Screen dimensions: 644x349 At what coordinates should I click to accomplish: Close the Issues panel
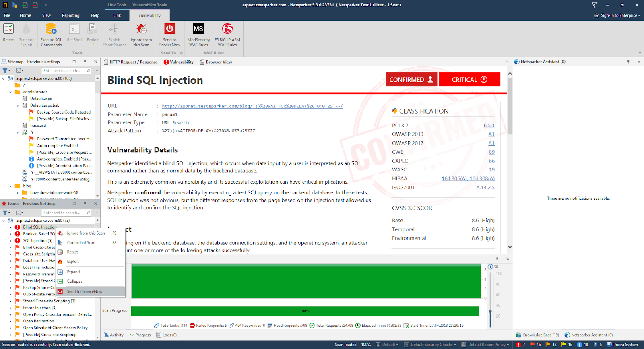click(x=95, y=204)
